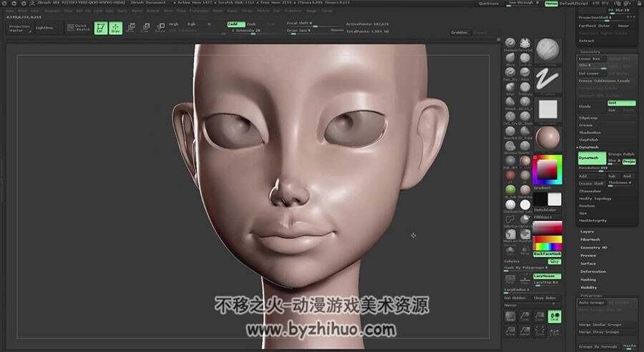Click Close Holes button

[547, 298]
